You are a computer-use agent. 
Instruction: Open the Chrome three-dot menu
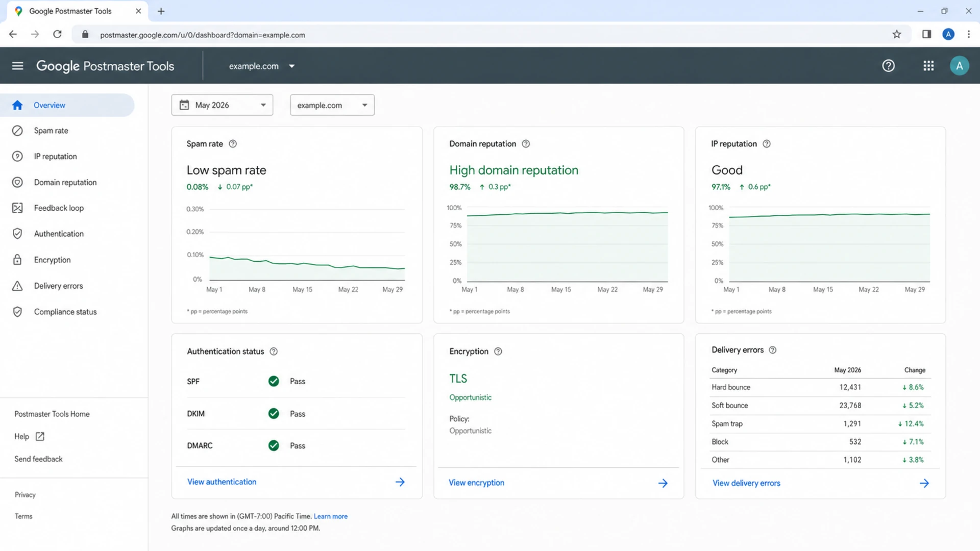[x=969, y=35]
